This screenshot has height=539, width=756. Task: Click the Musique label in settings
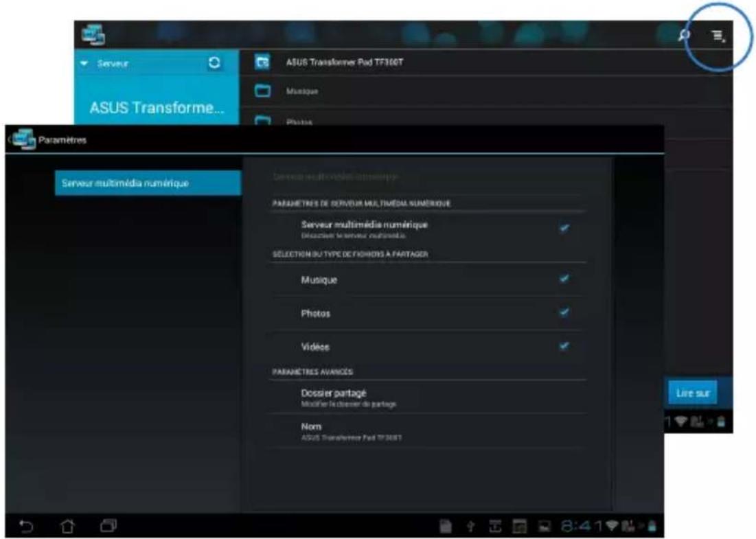[x=319, y=280]
